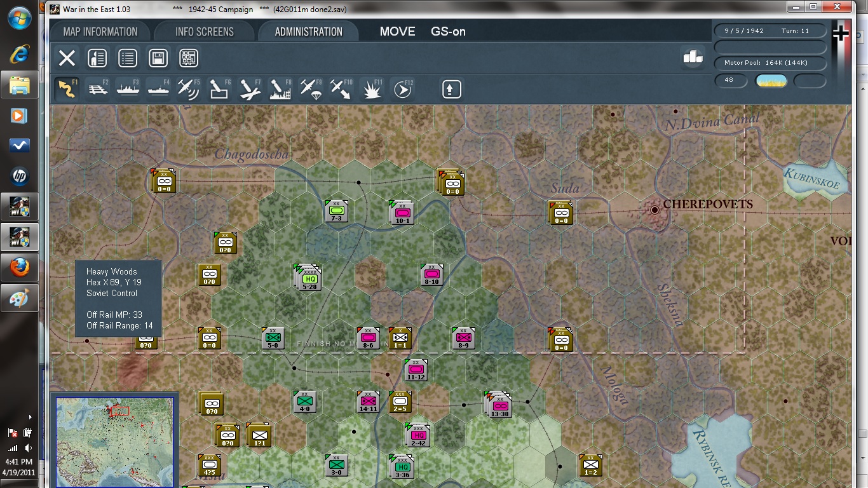Image resolution: width=868 pixels, height=488 pixels.
Task: Select the magenta 8-10 unit counter
Action: 431,274
